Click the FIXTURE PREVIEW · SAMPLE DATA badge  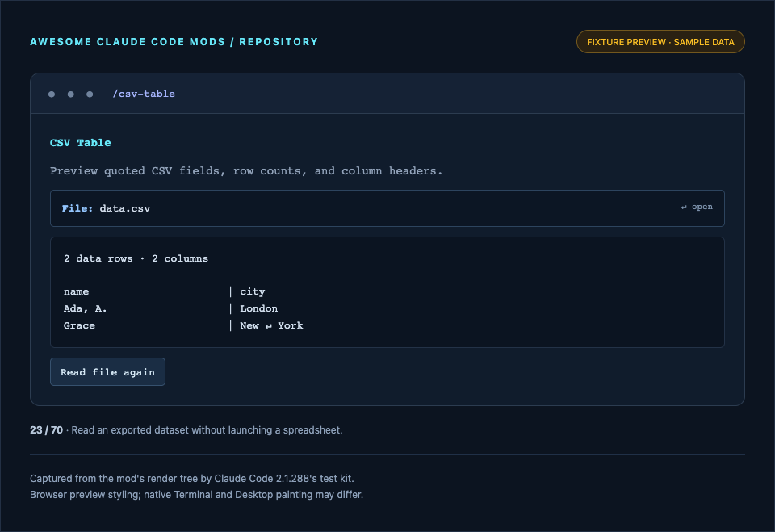click(660, 42)
